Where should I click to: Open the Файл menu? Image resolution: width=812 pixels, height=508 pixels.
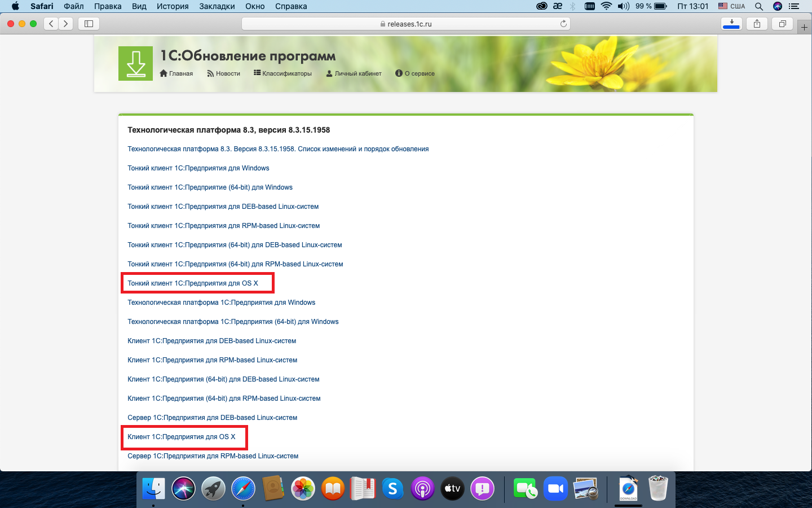[74, 6]
